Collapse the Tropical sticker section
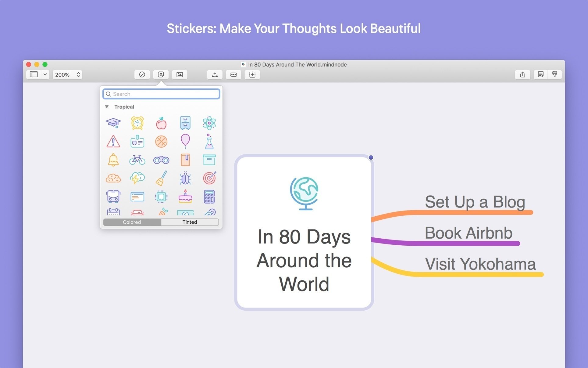The image size is (588, 368). [x=107, y=106]
